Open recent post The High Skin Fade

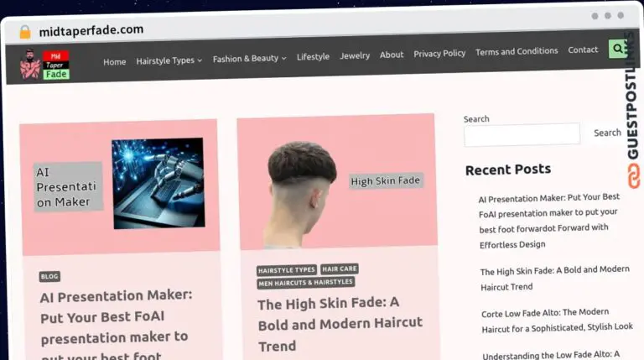555,278
